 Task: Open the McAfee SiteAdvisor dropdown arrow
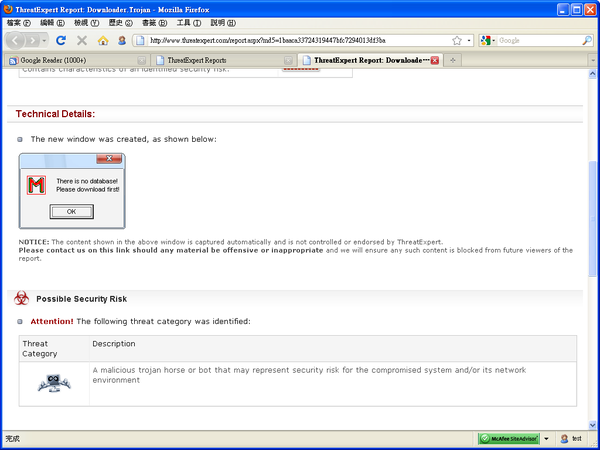546,439
